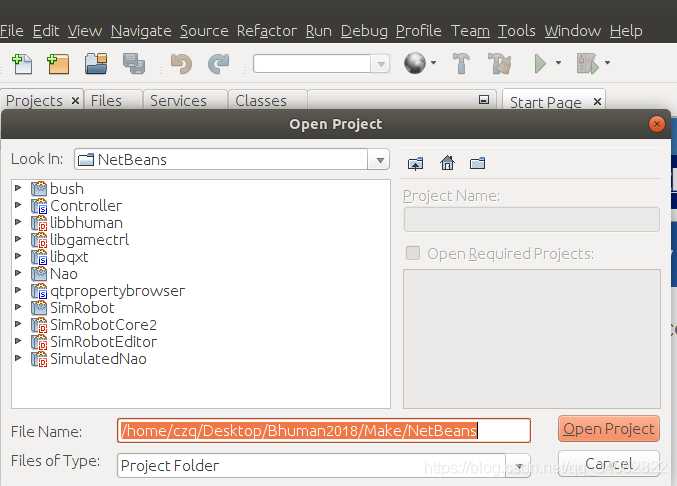Expand the qtpropertybrowser tree node

click(x=18, y=290)
